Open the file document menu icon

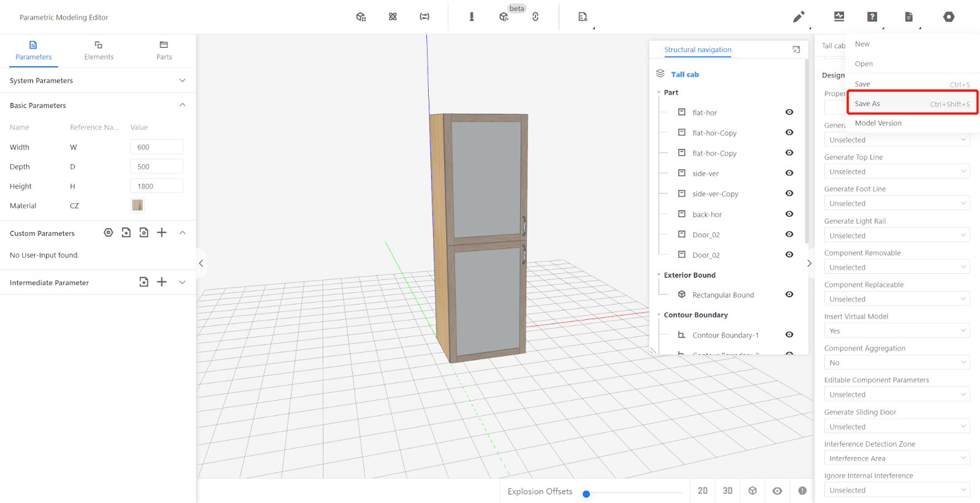tap(909, 17)
